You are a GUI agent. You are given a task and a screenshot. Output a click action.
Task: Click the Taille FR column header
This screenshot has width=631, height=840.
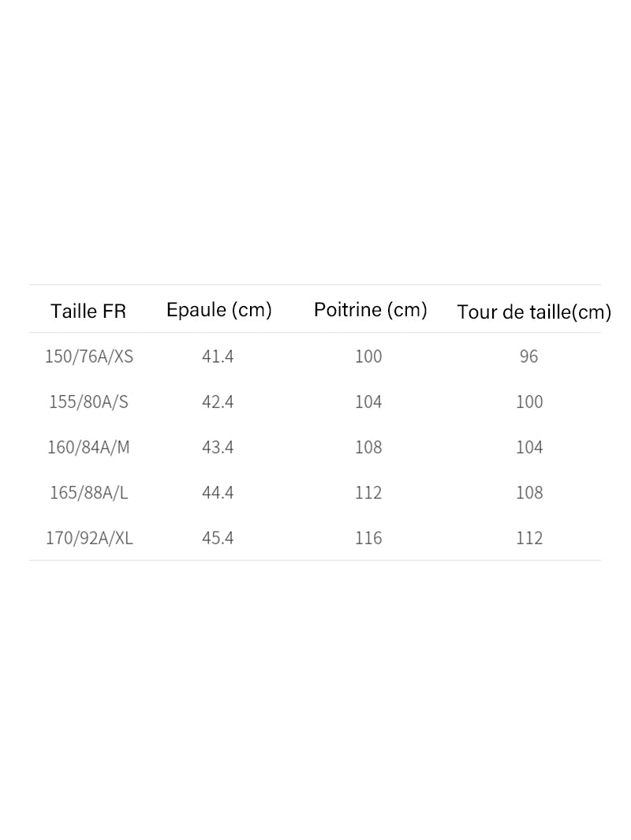(88, 311)
